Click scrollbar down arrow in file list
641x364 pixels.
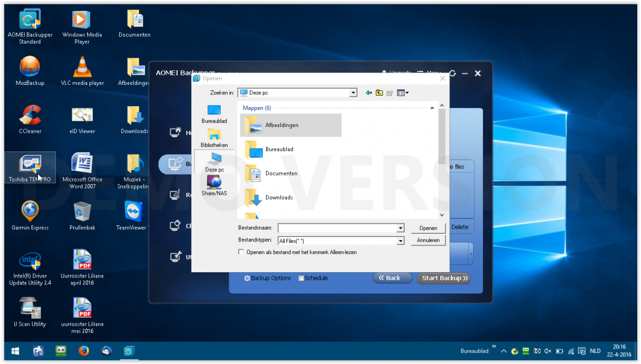pos(442,215)
